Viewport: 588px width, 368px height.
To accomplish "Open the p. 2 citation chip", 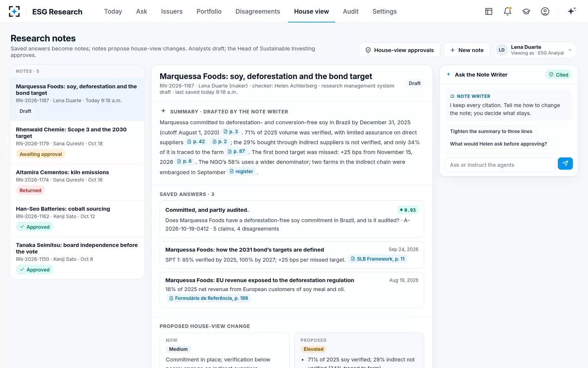I will tap(220, 141).
